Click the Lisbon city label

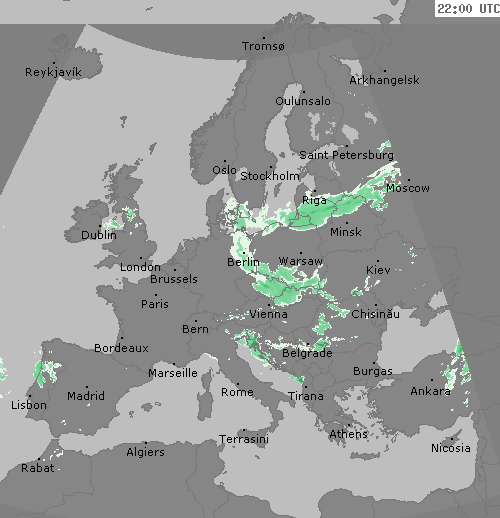point(29,405)
